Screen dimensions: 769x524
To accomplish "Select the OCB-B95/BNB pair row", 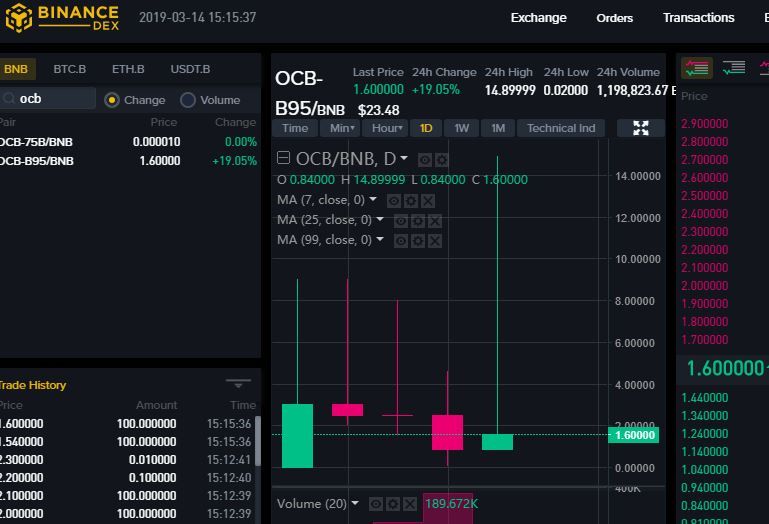I will pos(128,161).
